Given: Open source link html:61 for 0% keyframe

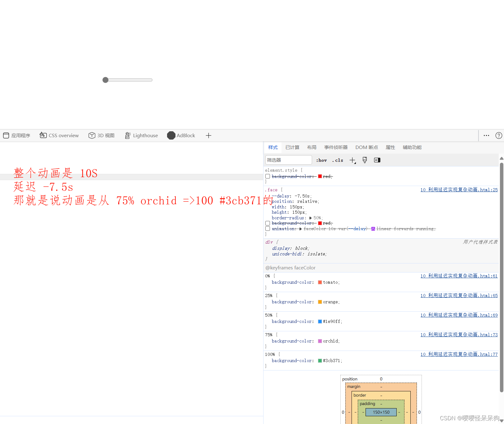Looking at the screenshot, I should pyautogui.click(x=459, y=276).
